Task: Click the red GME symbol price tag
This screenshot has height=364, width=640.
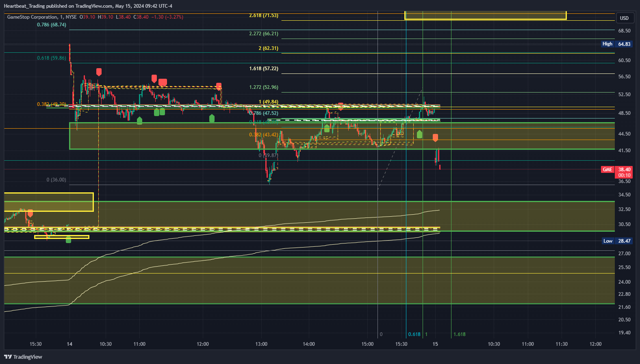Action: (607, 170)
